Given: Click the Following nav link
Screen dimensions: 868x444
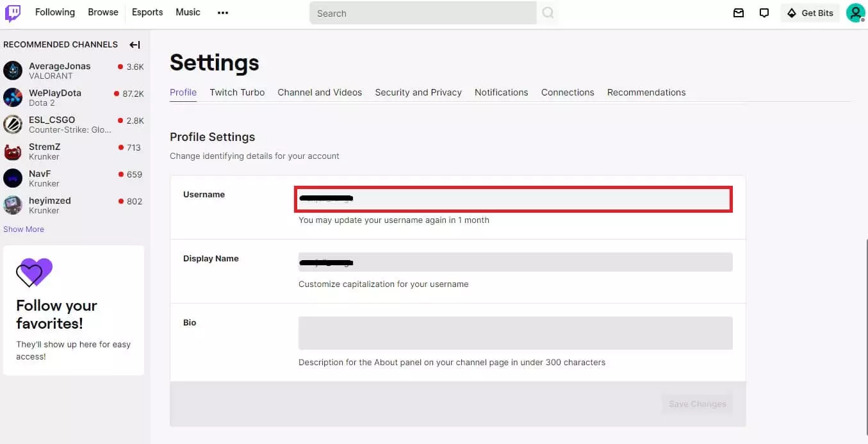Looking at the screenshot, I should point(55,12).
